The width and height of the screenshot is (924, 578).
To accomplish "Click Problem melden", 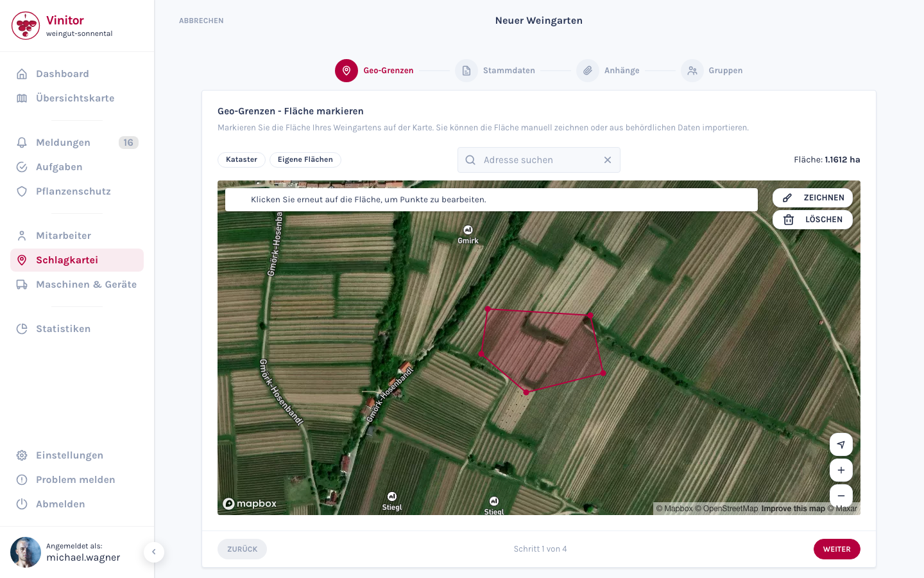I will click(77, 480).
